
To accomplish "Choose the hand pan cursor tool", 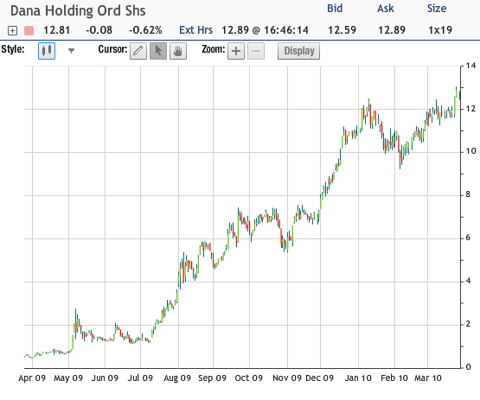I will pos(178,51).
